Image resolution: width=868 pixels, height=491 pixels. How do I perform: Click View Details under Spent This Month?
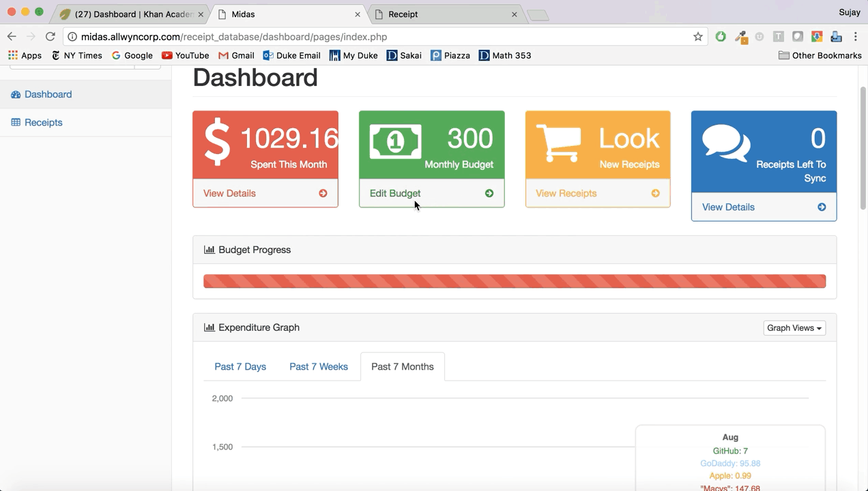[x=229, y=193]
